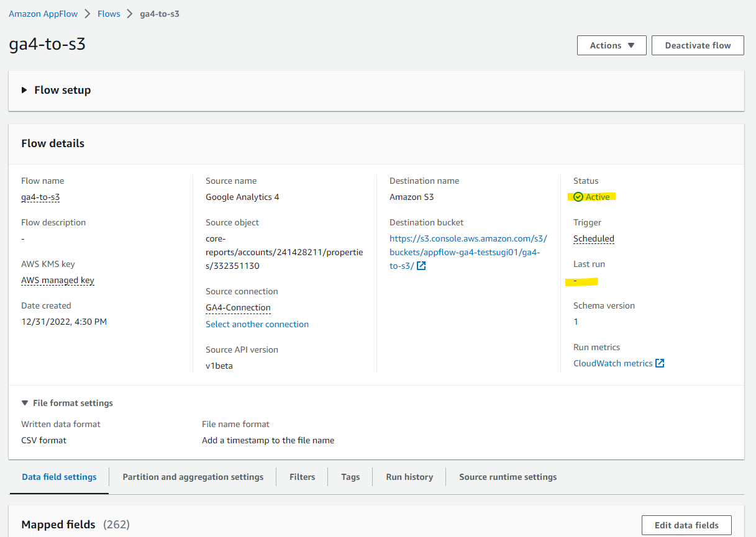Click the ga4-to-s3 flow name value
756x537 pixels.
click(x=40, y=197)
